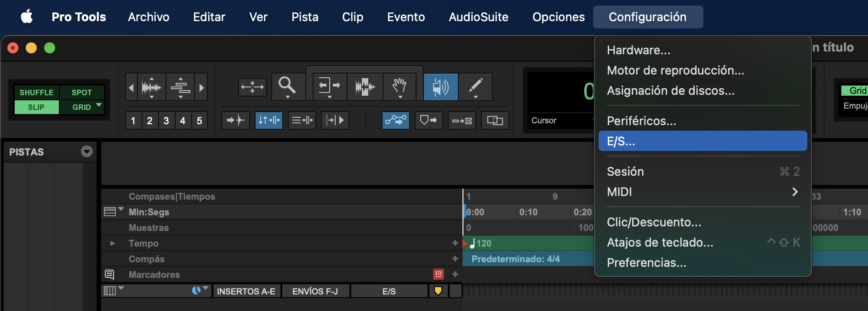The width and height of the screenshot is (868, 311).
Task: Open Preferencias... menu entry
Action: 646,263
